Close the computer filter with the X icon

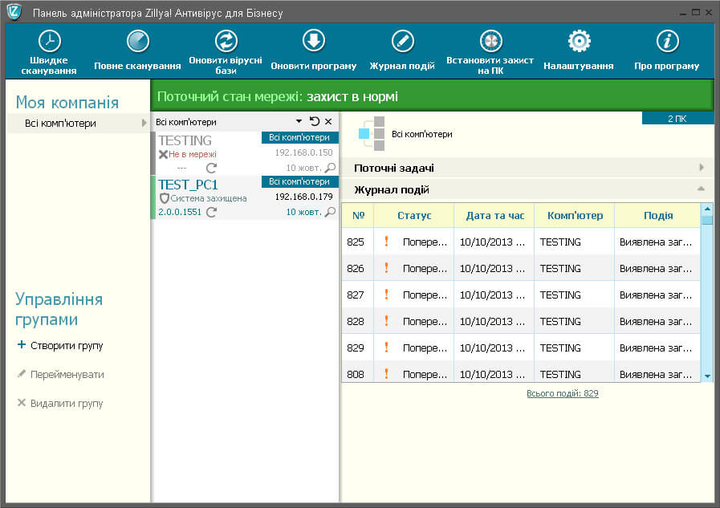pos(328,121)
